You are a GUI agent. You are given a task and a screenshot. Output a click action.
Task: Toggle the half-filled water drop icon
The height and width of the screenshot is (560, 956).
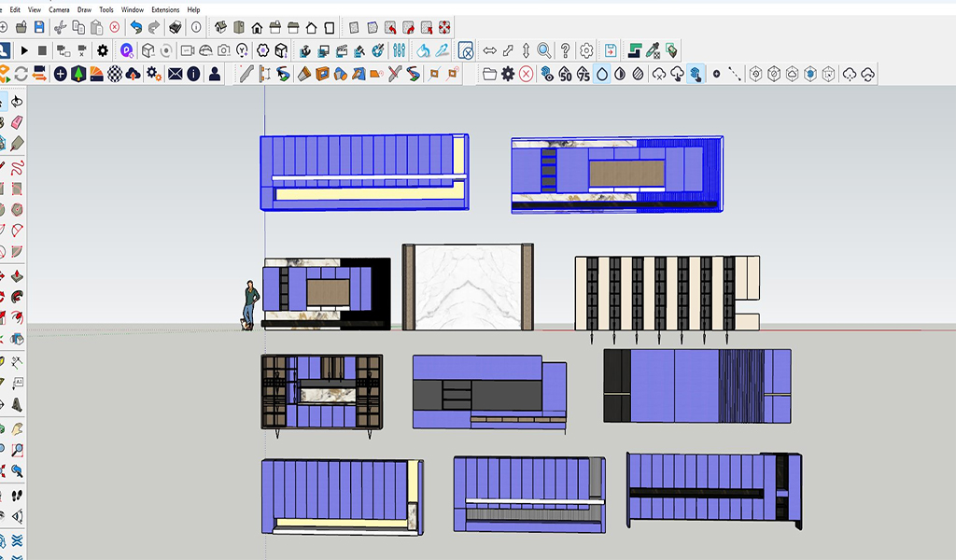click(x=620, y=74)
